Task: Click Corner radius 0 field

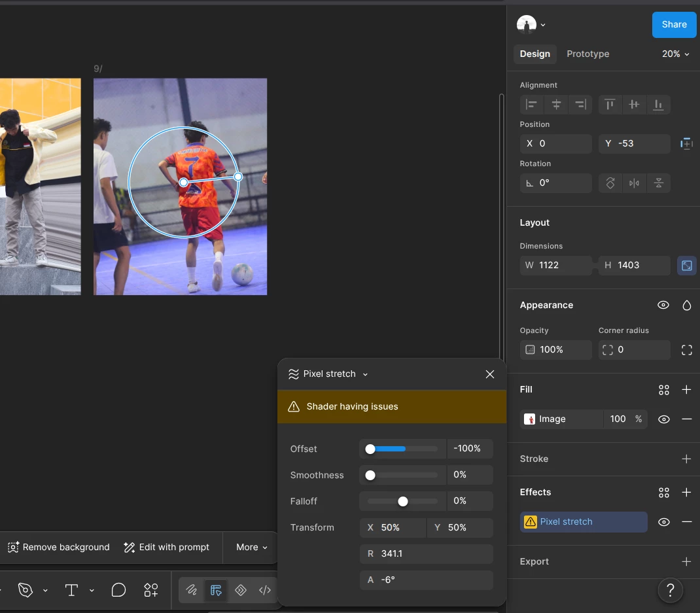Action: pos(635,350)
